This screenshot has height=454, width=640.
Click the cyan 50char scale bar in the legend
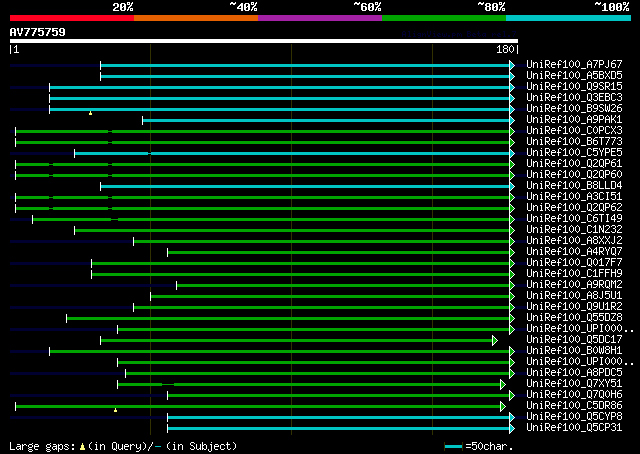[453, 447]
